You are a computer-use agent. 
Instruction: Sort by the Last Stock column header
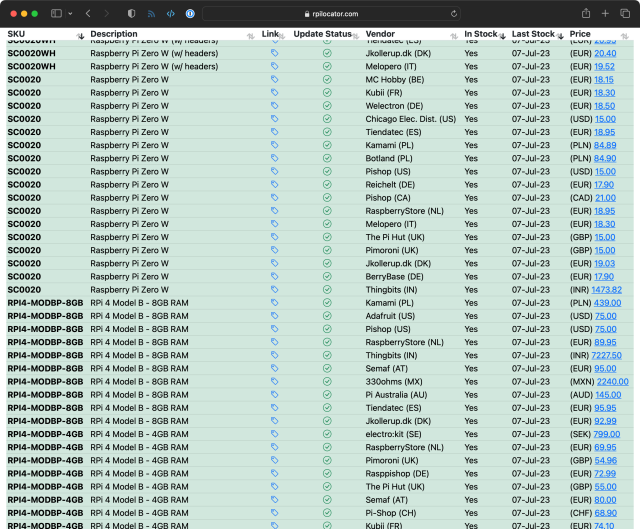533,34
